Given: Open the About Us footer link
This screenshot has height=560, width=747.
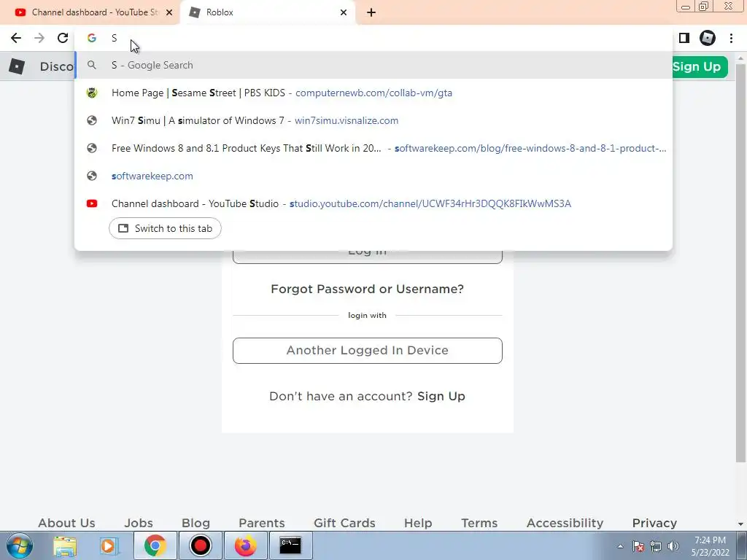Looking at the screenshot, I should click(66, 523).
